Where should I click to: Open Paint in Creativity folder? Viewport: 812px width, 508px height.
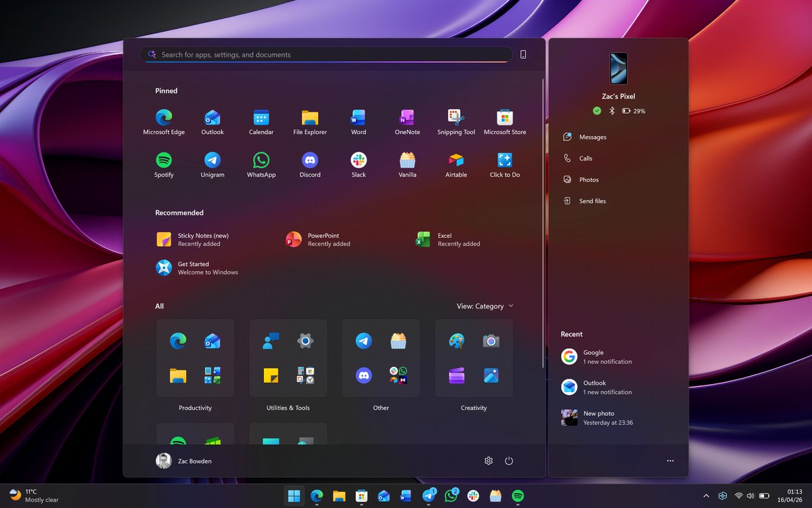point(457,341)
